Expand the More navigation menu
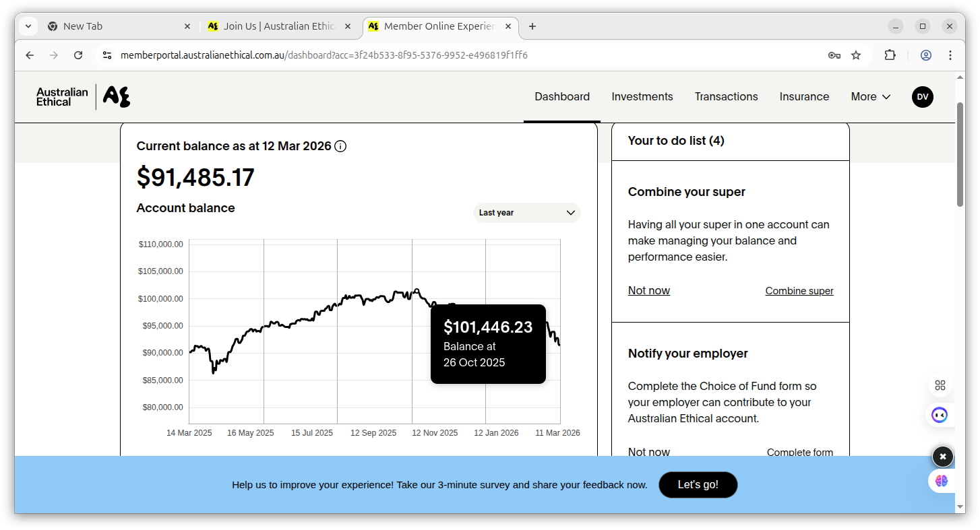Viewport: 980px width, 530px height. (x=870, y=97)
